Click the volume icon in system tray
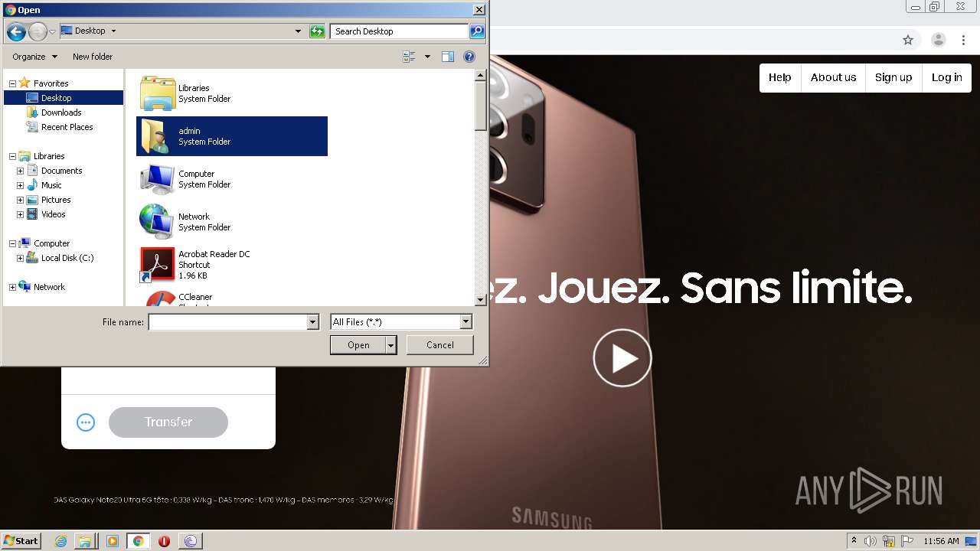980x551 pixels. pyautogui.click(x=871, y=541)
